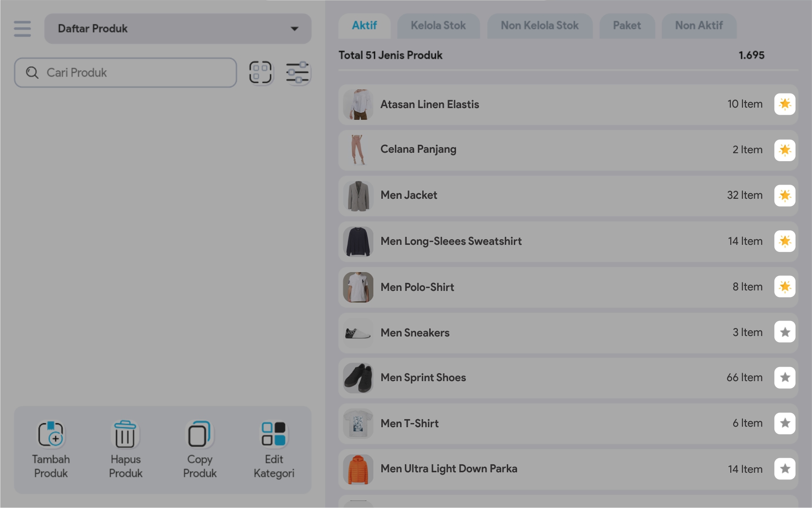Unfavorite Atasan Linen Elastis star

pyautogui.click(x=784, y=104)
